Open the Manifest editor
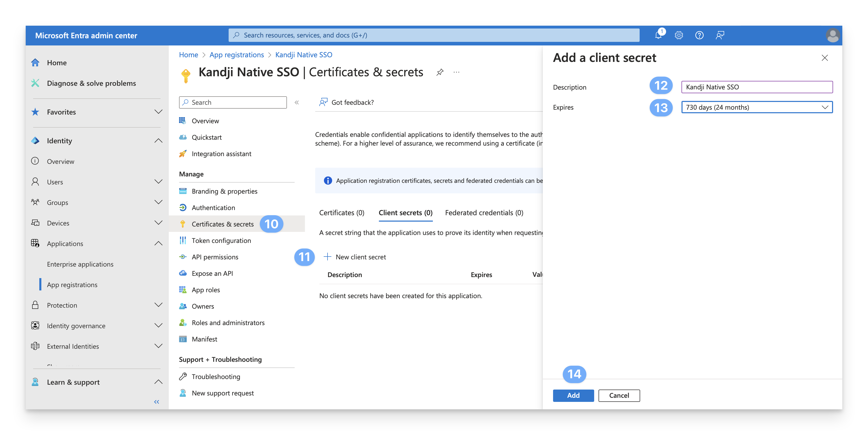 click(204, 339)
